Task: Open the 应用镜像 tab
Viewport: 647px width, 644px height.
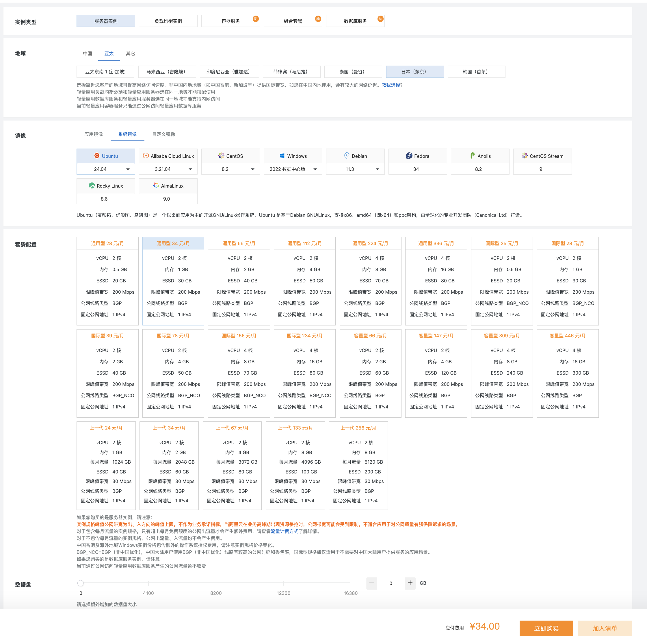Action: [x=93, y=134]
